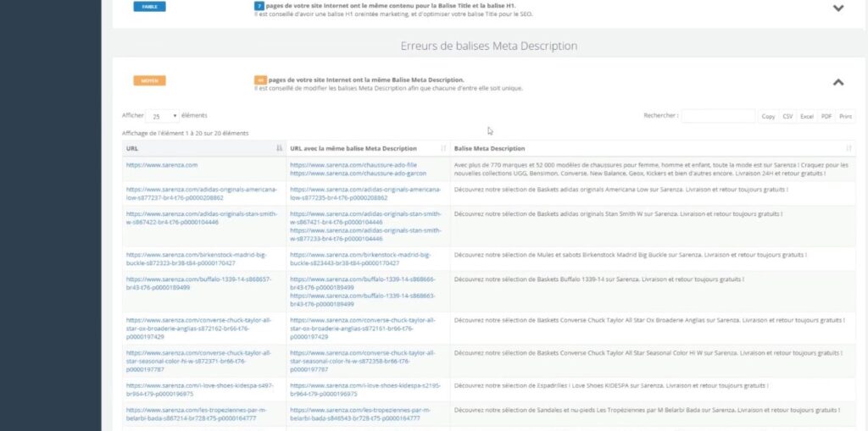Open buffalo 1339-14 s868663 link

363,300
